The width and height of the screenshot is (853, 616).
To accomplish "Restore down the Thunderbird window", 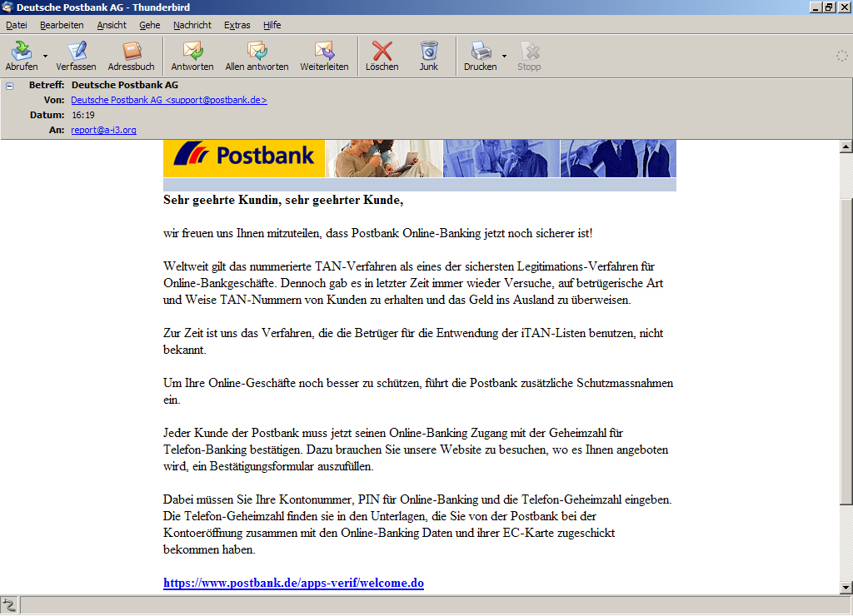I will click(829, 7).
